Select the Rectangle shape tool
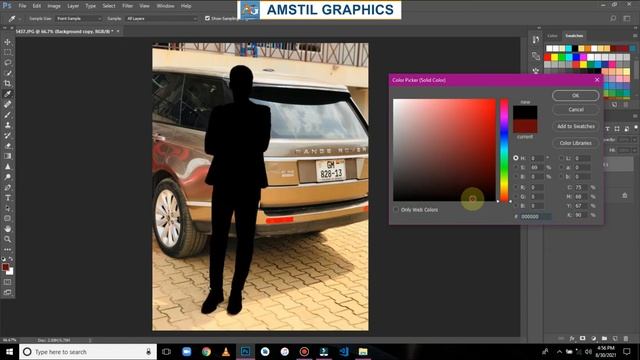This screenshot has width=640, height=360. point(7,218)
